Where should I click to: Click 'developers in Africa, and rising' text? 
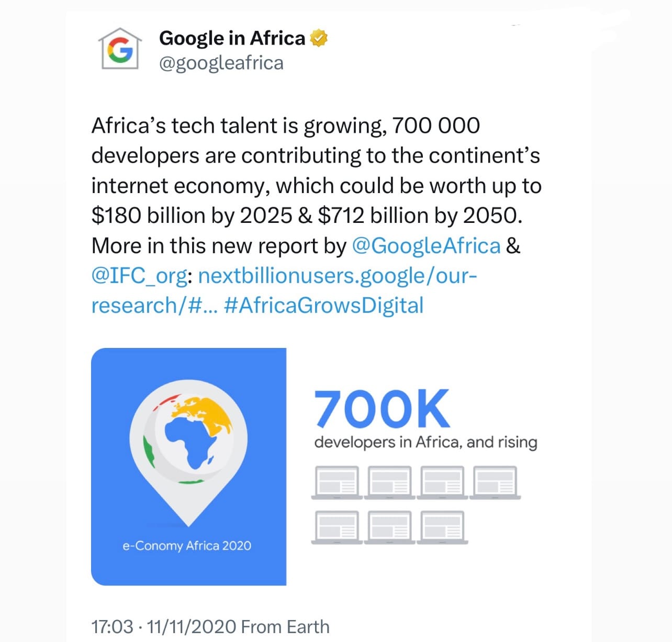pos(425,443)
